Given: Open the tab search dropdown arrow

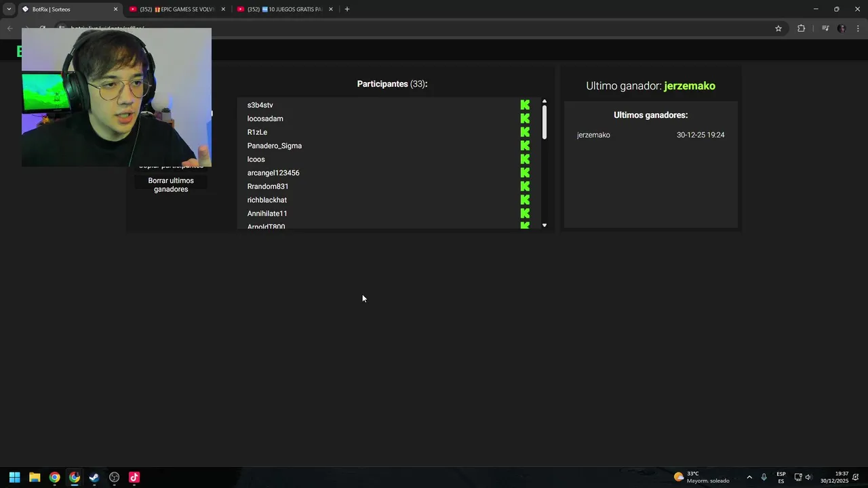Looking at the screenshot, I should coord(9,9).
